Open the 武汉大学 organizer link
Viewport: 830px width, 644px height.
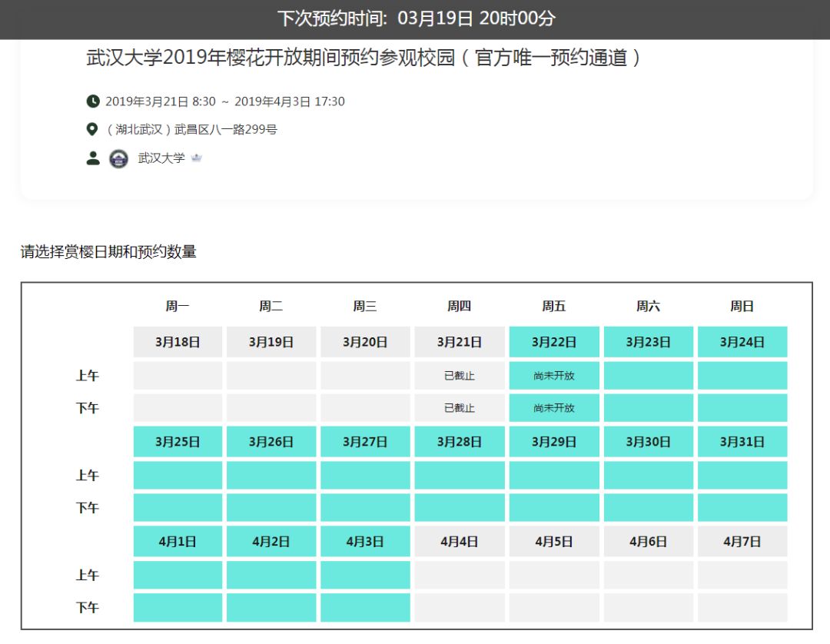161,158
